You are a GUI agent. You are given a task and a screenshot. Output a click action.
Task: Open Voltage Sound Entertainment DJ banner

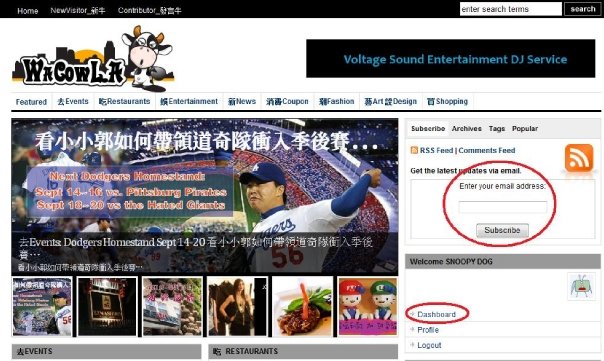point(450,59)
